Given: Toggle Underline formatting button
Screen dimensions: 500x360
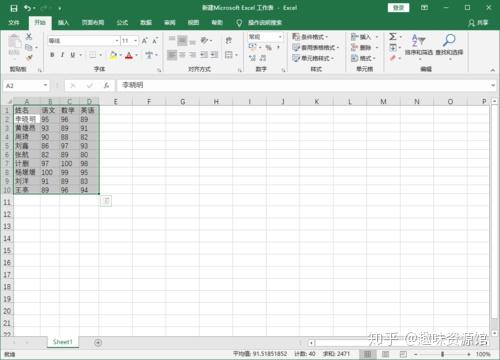Looking at the screenshot, I should pos(72,55).
